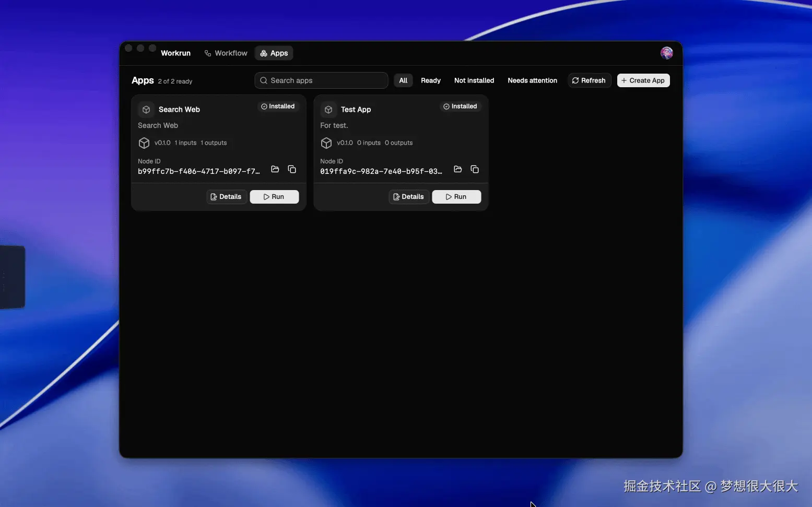This screenshot has height=507, width=812.
Task: Click node ID 019ffa9c-982a-7e40-b95f-03…
Action: (381, 171)
